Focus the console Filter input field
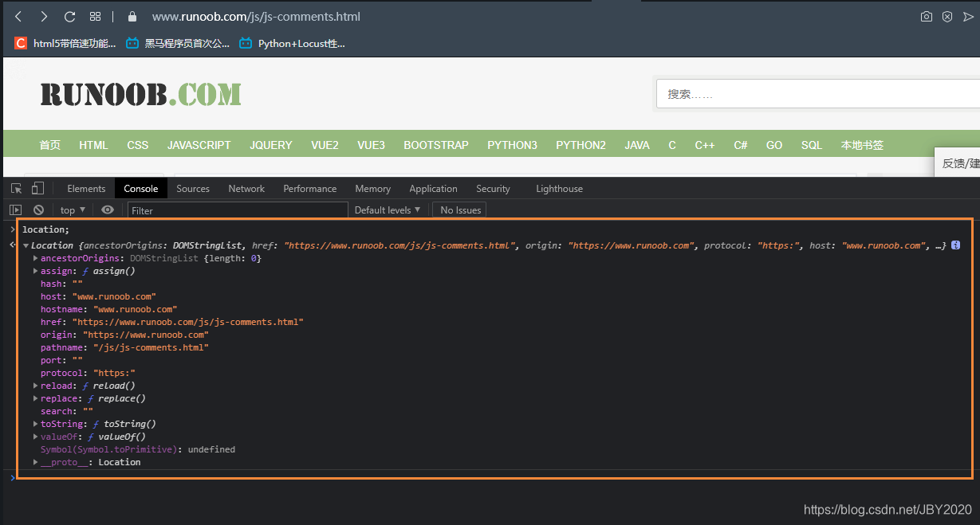This screenshot has height=525, width=980. click(238, 210)
